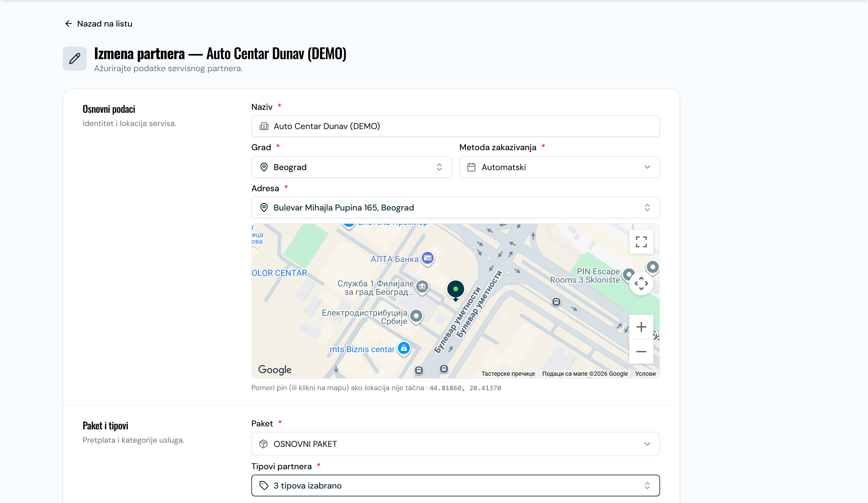
Task: Open Тастерске пречице on the map
Action: click(x=508, y=373)
